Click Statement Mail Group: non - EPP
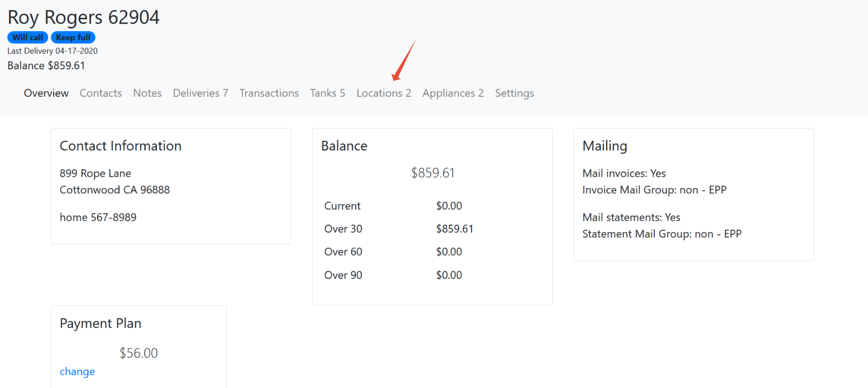Screen dimensions: 868x388 click(x=662, y=234)
